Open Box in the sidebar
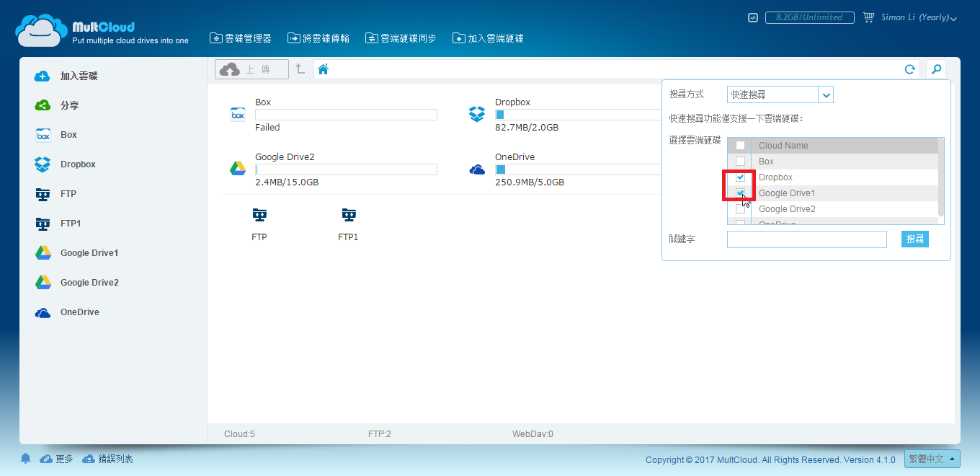The image size is (980, 476). (x=55, y=135)
